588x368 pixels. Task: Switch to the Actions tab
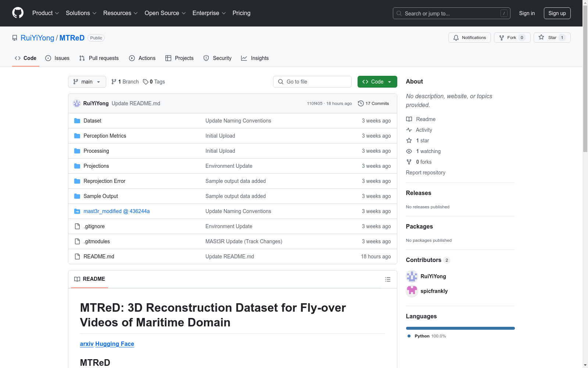coord(142,58)
